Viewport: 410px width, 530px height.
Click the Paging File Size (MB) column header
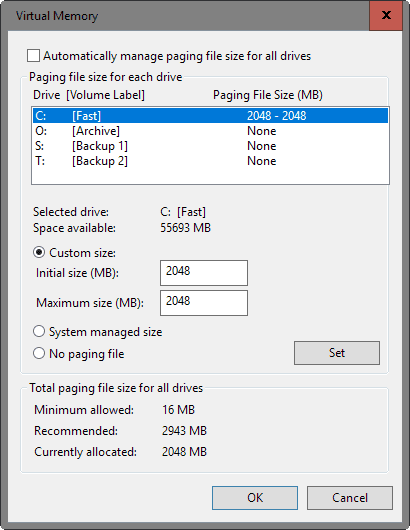[x=268, y=95]
